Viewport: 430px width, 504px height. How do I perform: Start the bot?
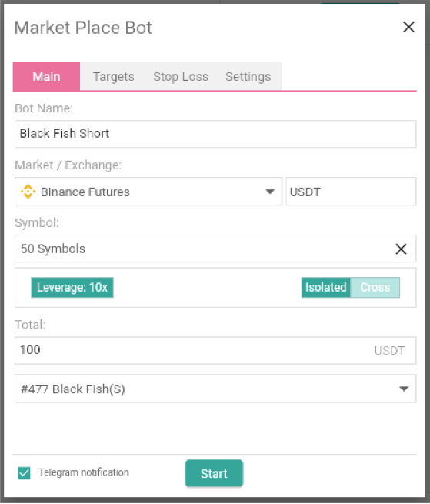[x=214, y=473]
